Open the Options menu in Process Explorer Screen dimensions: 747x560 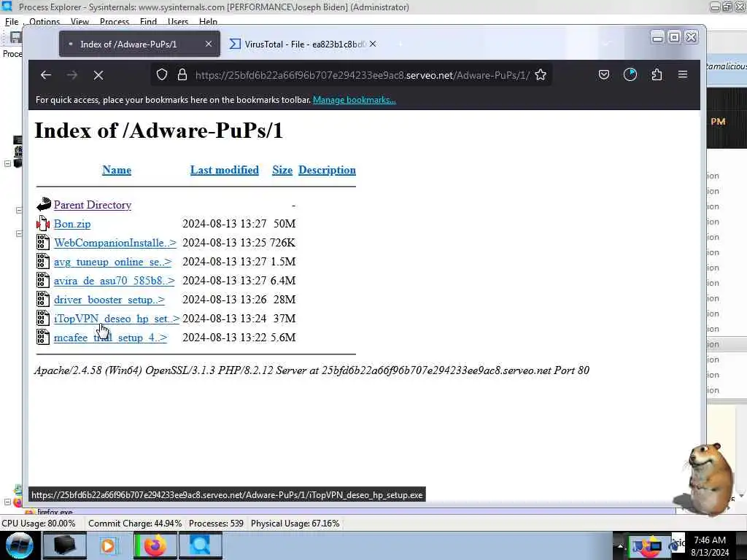tap(44, 21)
